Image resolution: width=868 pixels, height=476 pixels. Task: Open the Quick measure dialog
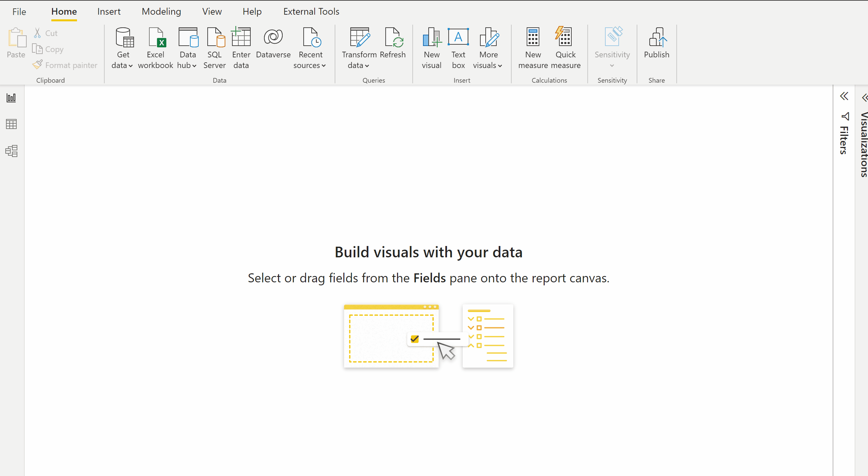pyautogui.click(x=565, y=48)
